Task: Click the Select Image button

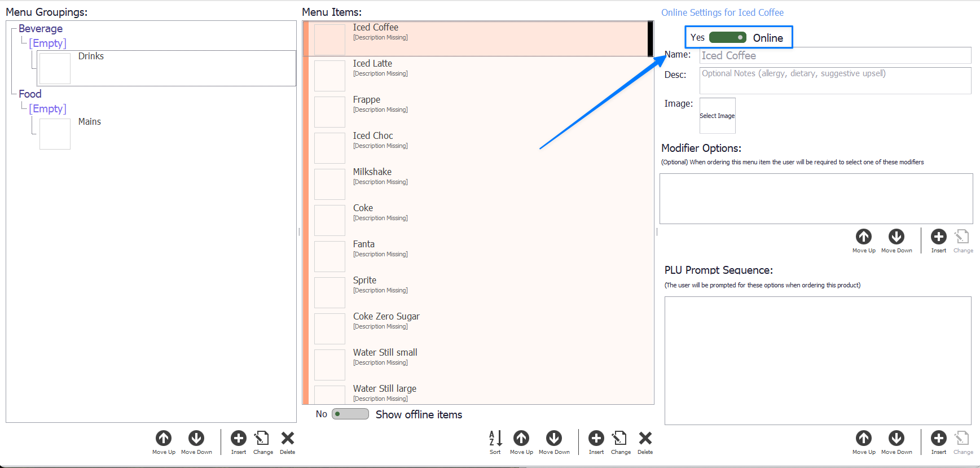Action: click(717, 116)
